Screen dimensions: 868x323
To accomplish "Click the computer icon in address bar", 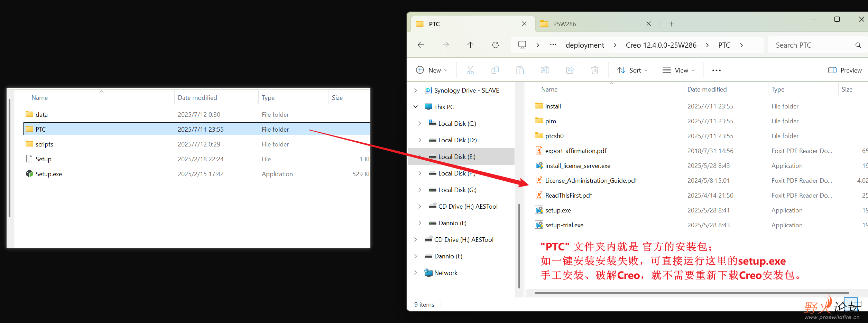I will click(522, 45).
